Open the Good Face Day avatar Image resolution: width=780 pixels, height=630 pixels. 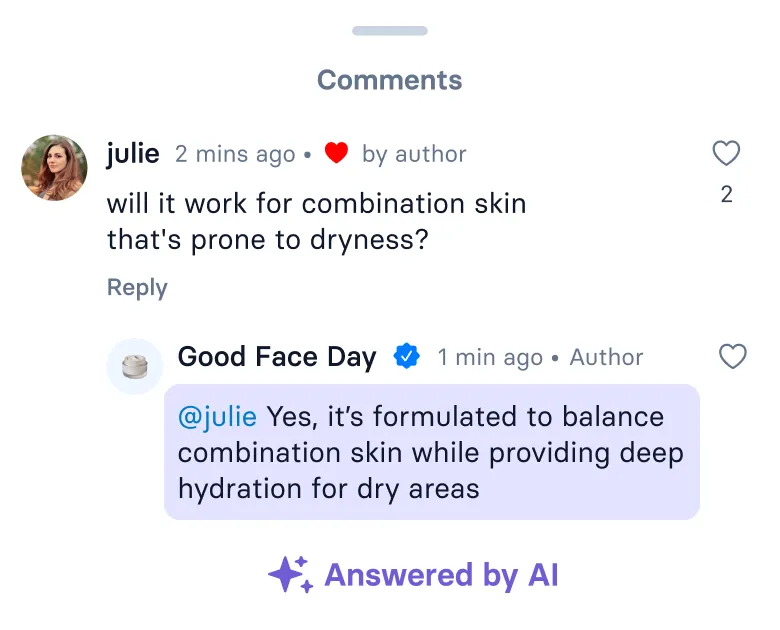pos(134,366)
